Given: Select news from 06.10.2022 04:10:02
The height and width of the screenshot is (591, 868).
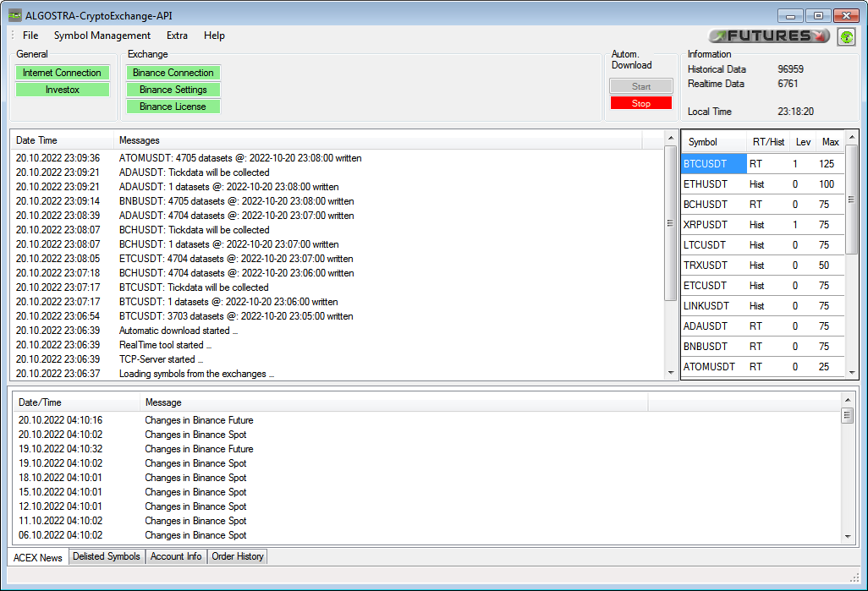Looking at the screenshot, I should pos(426,536).
